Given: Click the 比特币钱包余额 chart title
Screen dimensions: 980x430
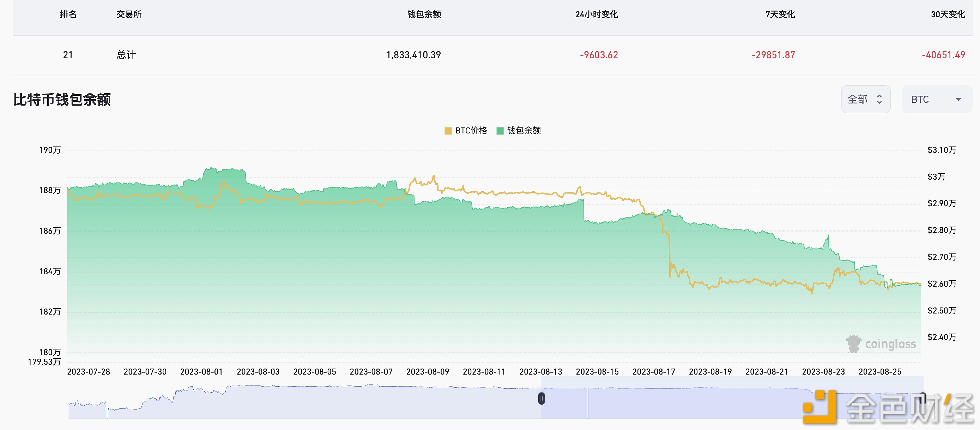Looking at the screenshot, I should tap(62, 100).
